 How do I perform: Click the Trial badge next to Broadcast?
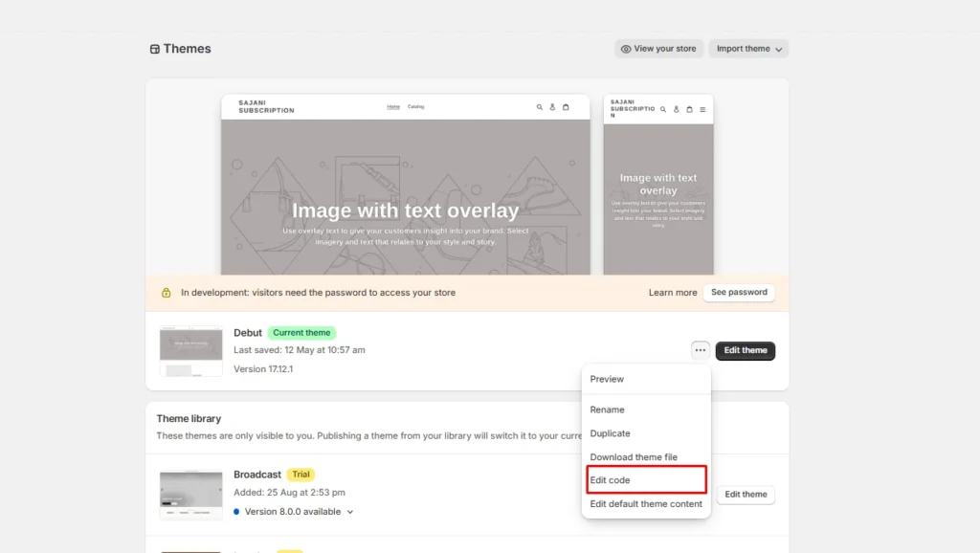click(x=301, y=474)
